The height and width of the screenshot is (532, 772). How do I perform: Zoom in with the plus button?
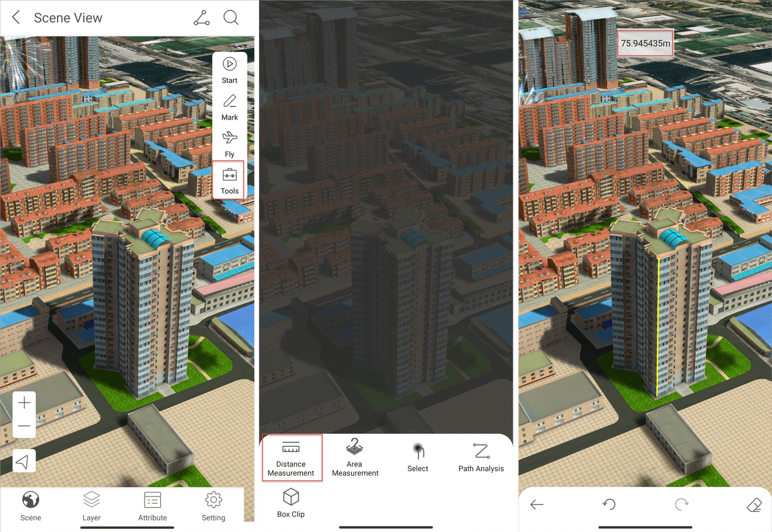pos(25,403)
